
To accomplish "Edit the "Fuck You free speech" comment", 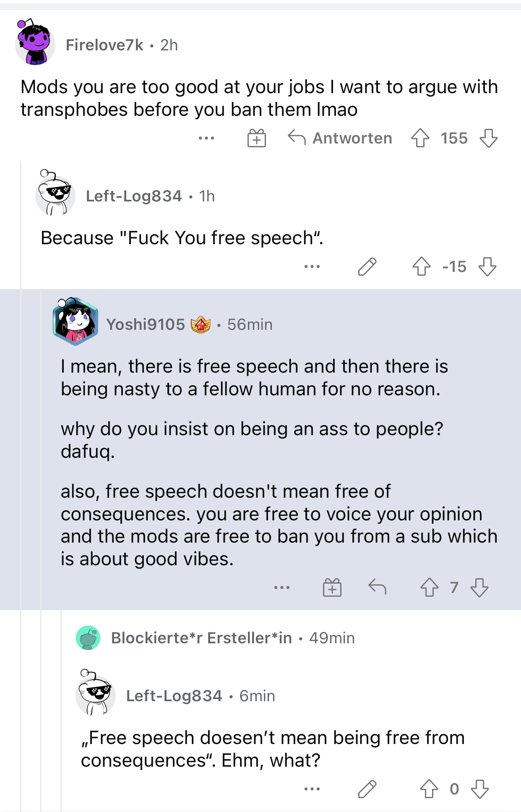I will point(367,266).
